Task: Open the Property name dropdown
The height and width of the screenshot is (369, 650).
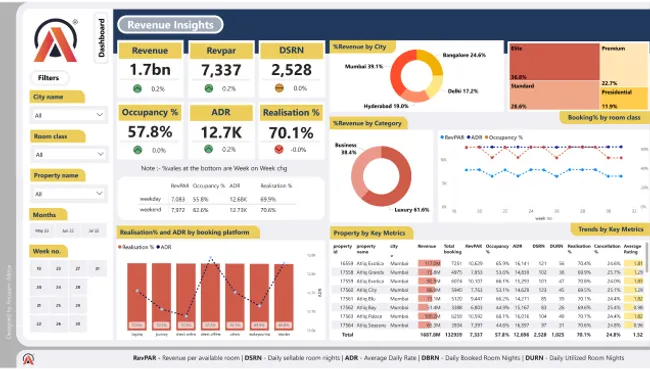Action: click(x=69, y=194)
